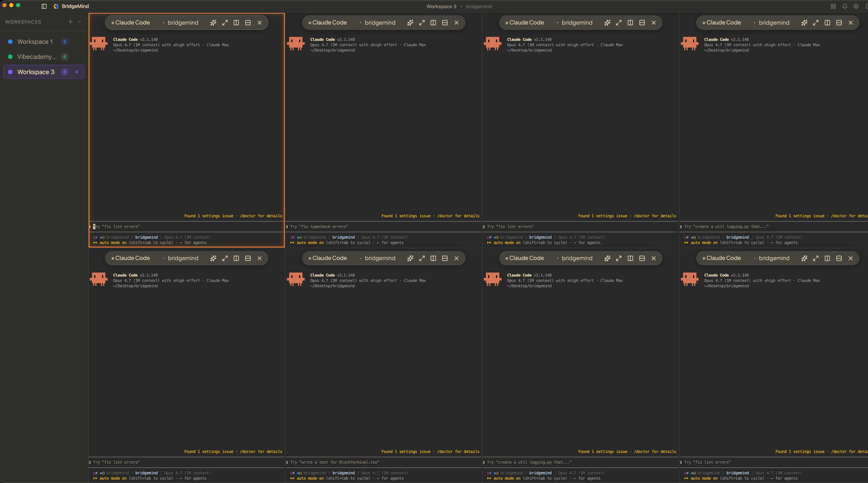The image size is (868, 483).
Task: Maximize the "fix typecheck errors" pane
Action: 422,23
